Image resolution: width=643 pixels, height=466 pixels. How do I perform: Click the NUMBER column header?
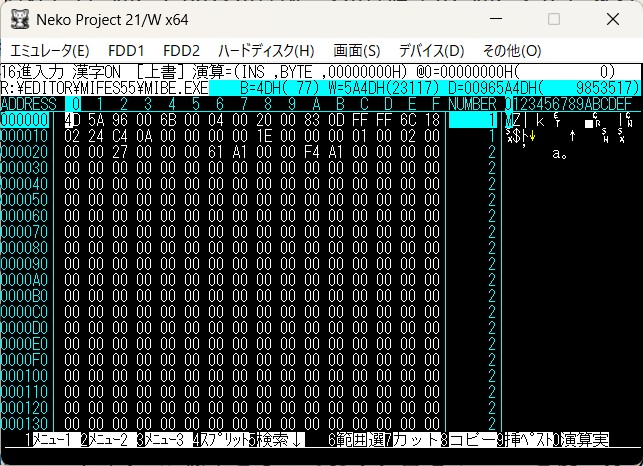472,104
